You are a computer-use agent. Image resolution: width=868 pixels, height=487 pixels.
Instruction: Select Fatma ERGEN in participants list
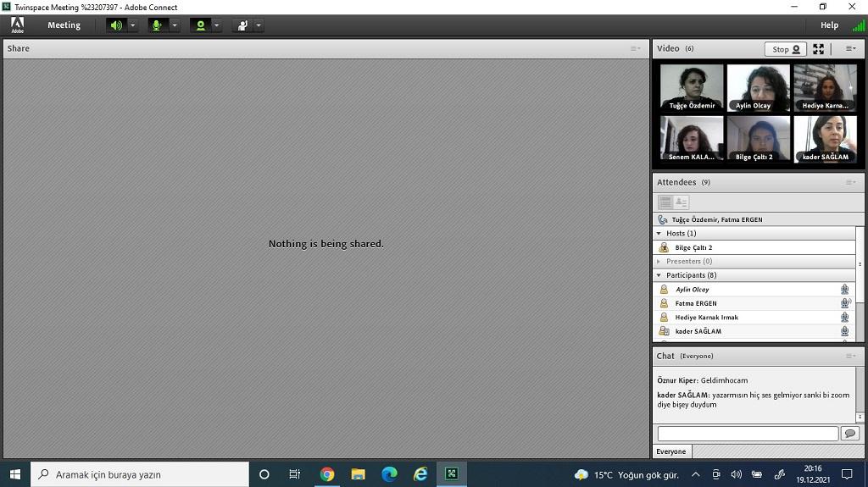coord(696,303)
